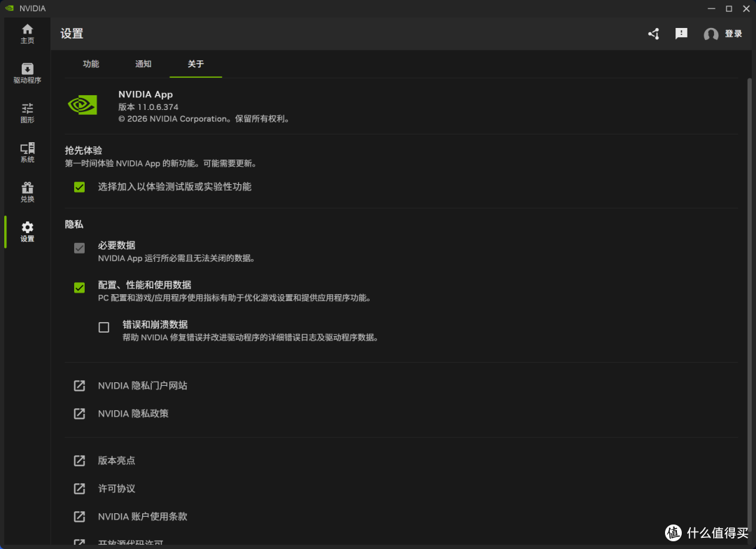Click external-link icon beside NVIDIA 账户使用条款
This screenshot has height=549, width=756.
pos(79,516)
